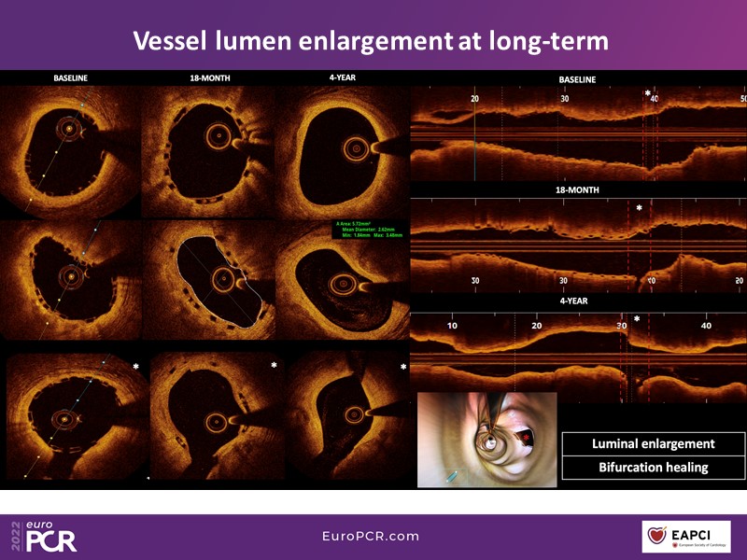Open the top 4-year OCT cross-section image

click(x=344, y=149)
